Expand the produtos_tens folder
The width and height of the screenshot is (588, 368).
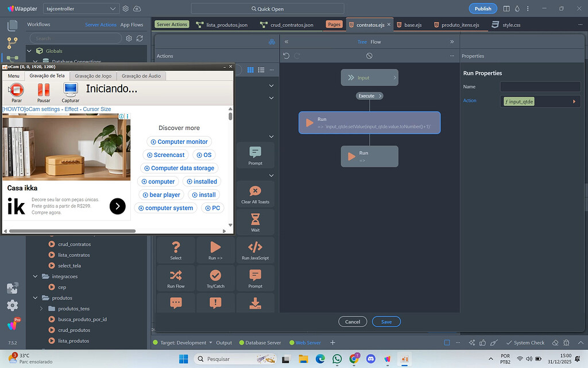click(x=41, y=309)
